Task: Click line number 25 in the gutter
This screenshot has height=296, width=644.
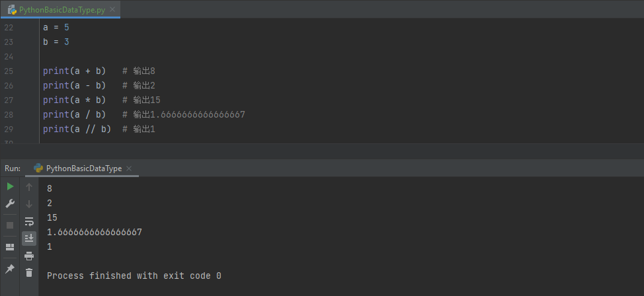Action: coord(9,71)
